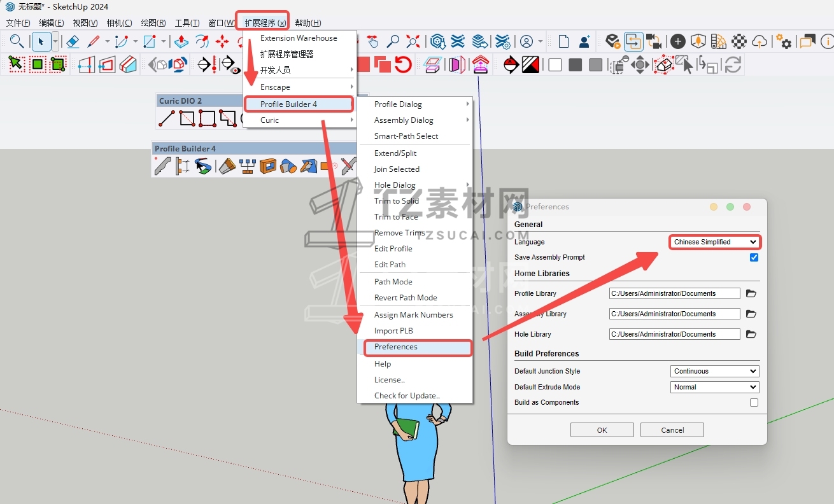The height and width of the screenshot is (504, 834).
Task: Enable Build as Components checkbox
Action: 754,403
